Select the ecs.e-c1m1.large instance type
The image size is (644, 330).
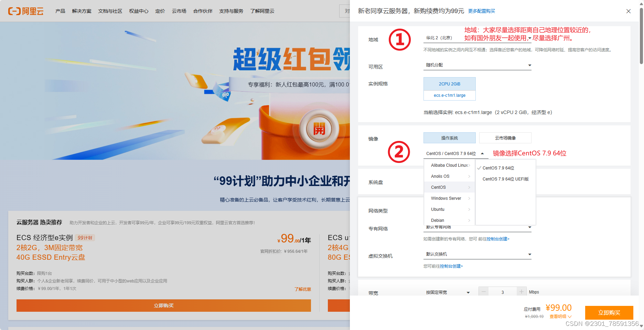click(449, 95)
